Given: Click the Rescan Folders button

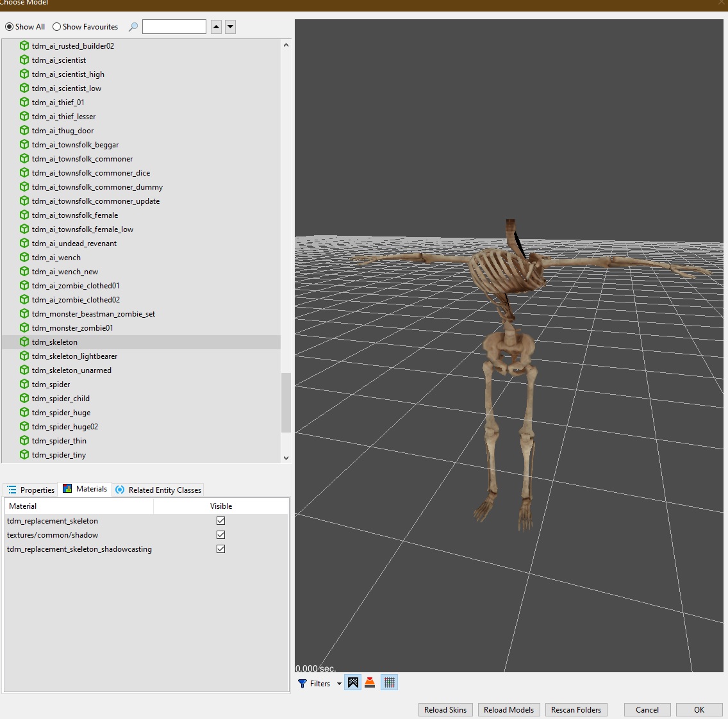Looking at the screenshot, I should 575,709.
